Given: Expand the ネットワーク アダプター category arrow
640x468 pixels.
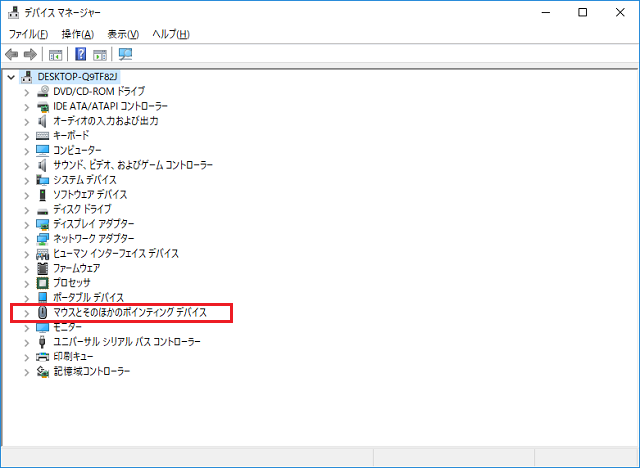Looking at the screenshot, I should pos(27,240).
